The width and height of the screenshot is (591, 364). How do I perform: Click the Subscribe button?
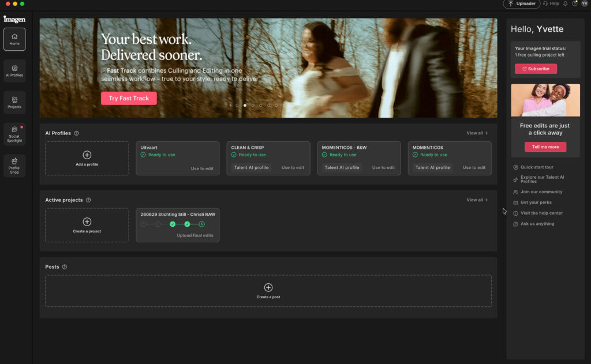(x=536, y=69)
